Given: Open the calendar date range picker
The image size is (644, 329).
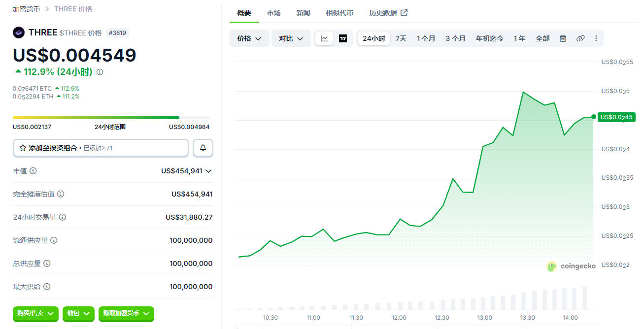Looking at the screenshot, I should coord(563,38).
